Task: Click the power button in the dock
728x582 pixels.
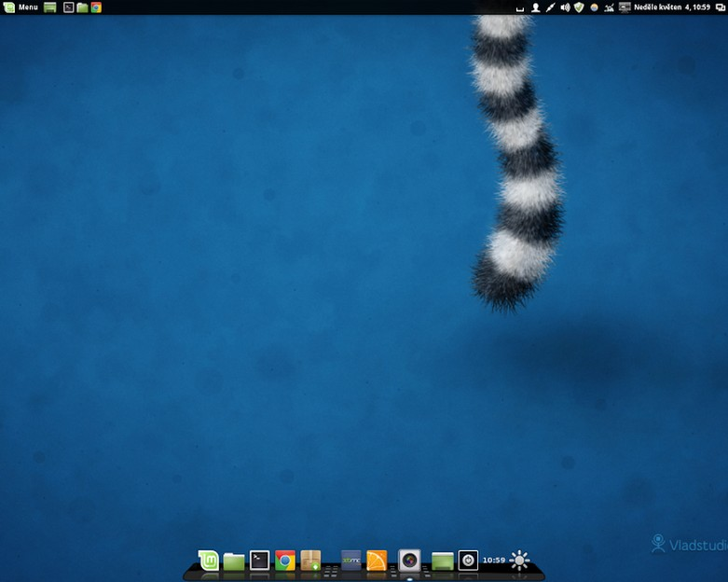Action: [468, 561]
